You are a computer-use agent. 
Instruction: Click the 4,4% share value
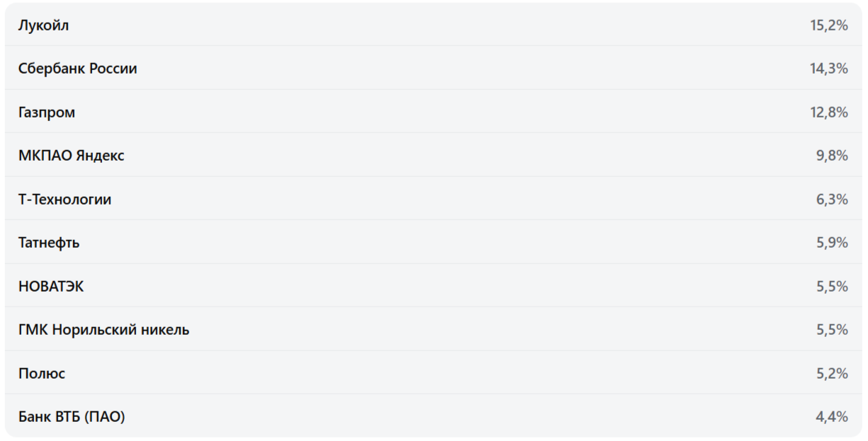[832, 417]
